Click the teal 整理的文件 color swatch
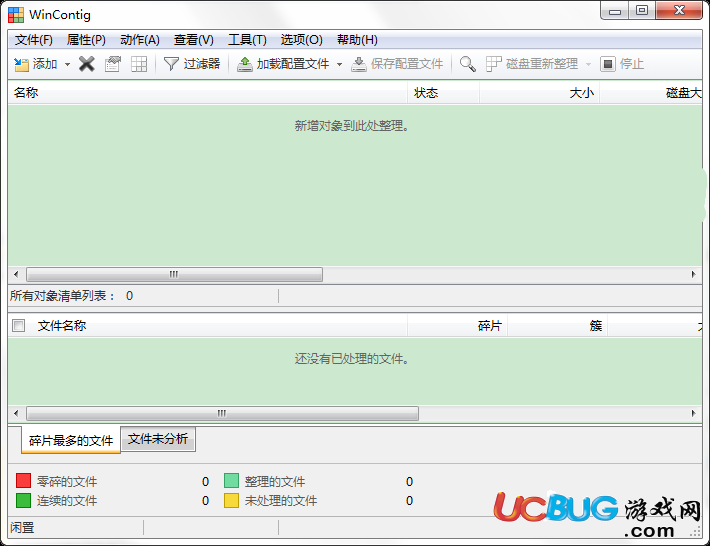This screenshot has width=710, height=546. pyautogui.click(x=231, y=481)
